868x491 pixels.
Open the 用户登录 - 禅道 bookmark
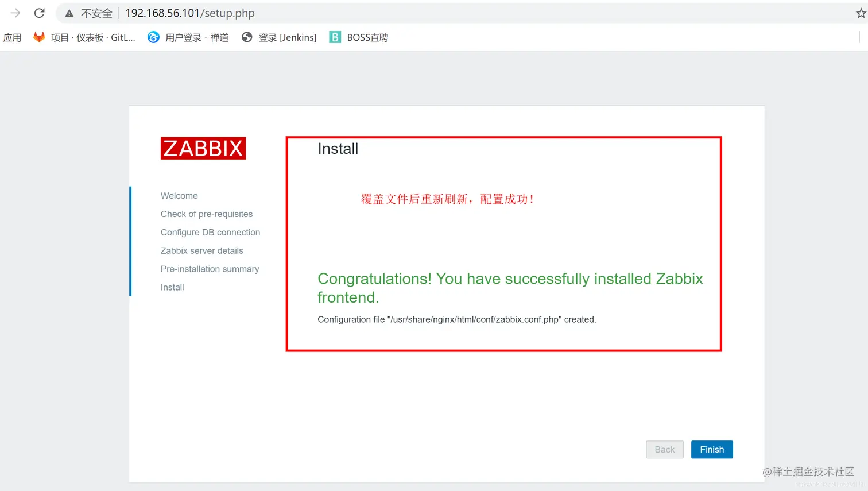188,37
